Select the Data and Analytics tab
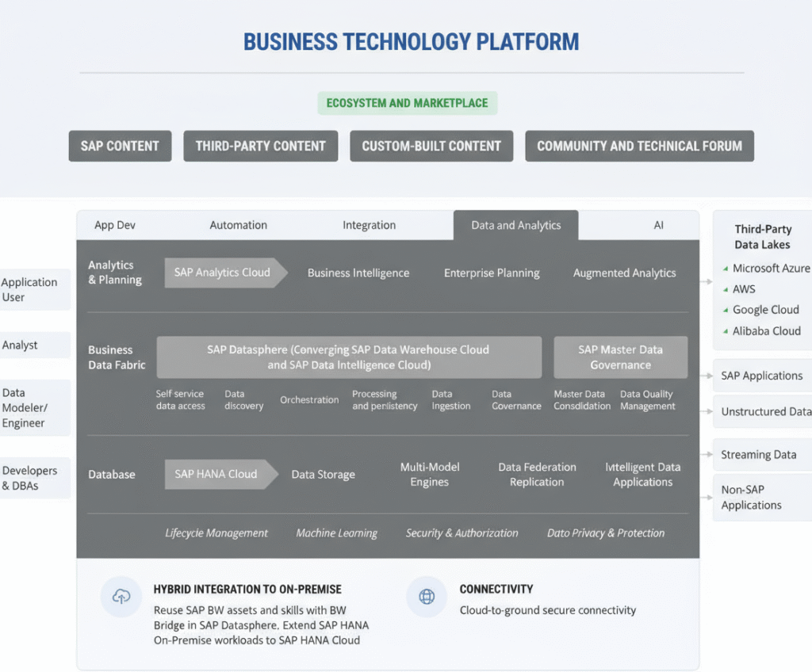Image resolution: width=812 pixels, height=672 pixels. point(515,225)
